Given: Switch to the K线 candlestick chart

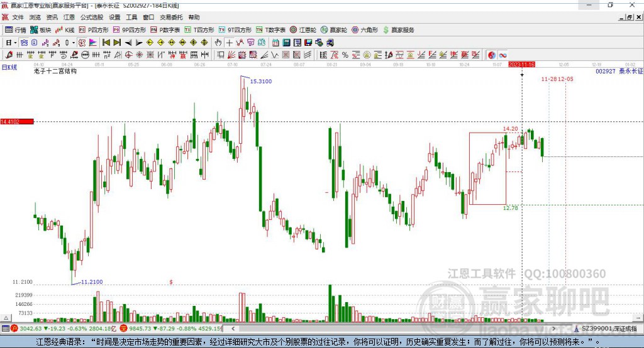Looking at the screenshot, I should coord(65,30).
